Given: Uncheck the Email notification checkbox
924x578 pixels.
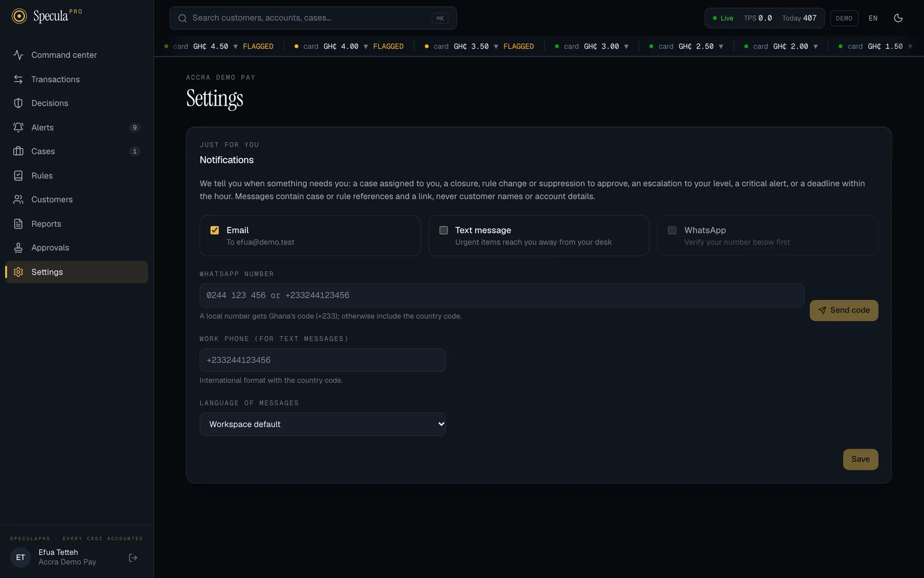Looking at the screenshot, I should 215,230.
